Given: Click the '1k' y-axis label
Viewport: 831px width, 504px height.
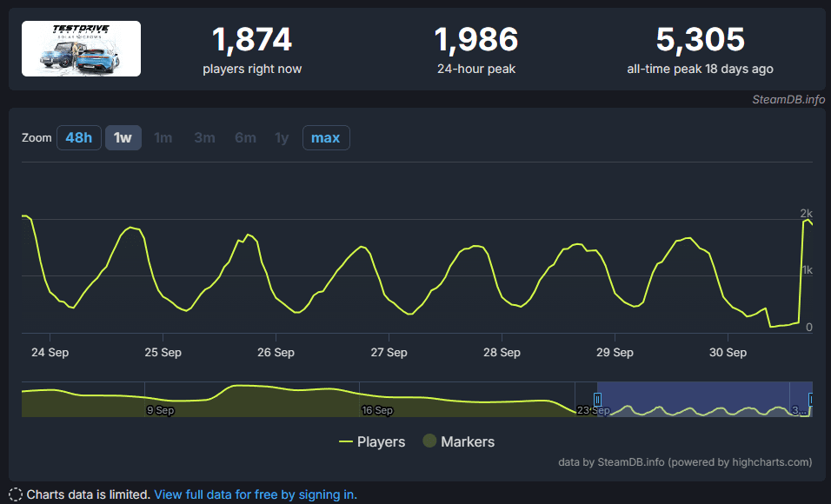Looking at the screenshot, I should (x=808, y=270).
